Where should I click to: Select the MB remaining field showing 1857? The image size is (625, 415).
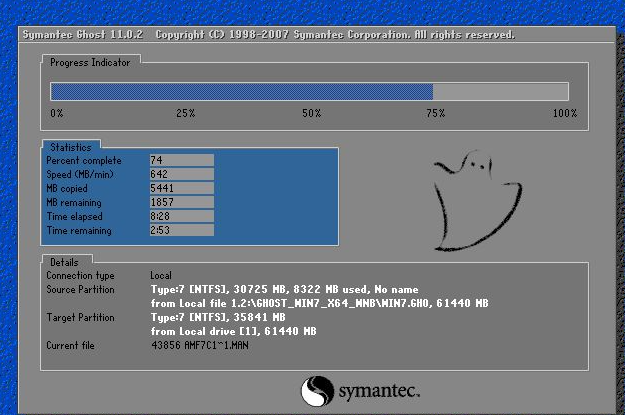click(x=182, y=202)
